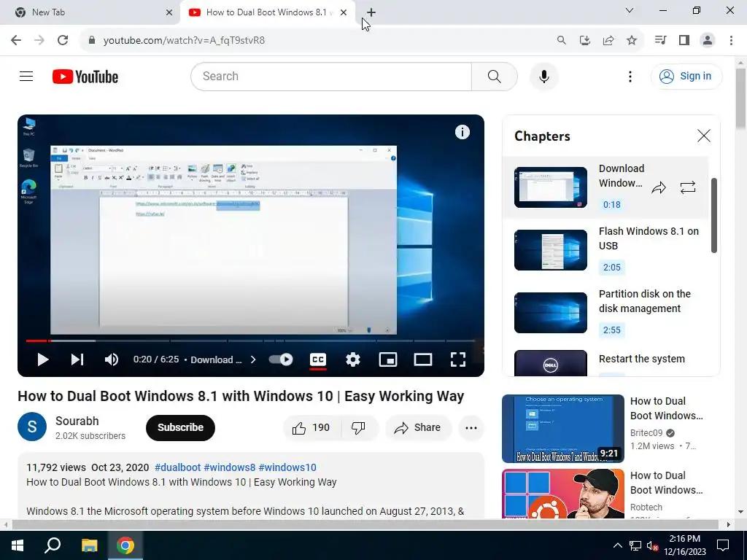Screen dimensions: 747x560
Task: Loop the Download Windows chapter
Action: (687, 187)
